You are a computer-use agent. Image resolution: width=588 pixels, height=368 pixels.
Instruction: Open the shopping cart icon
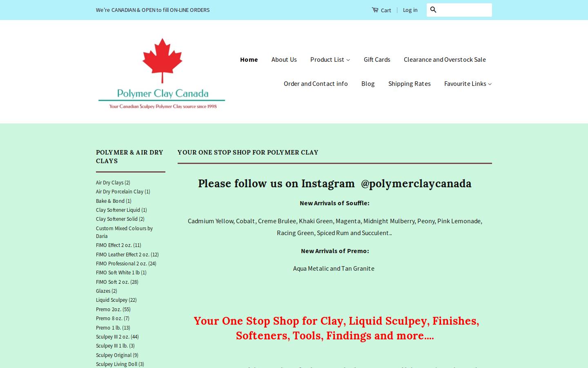tap(375, 10)
